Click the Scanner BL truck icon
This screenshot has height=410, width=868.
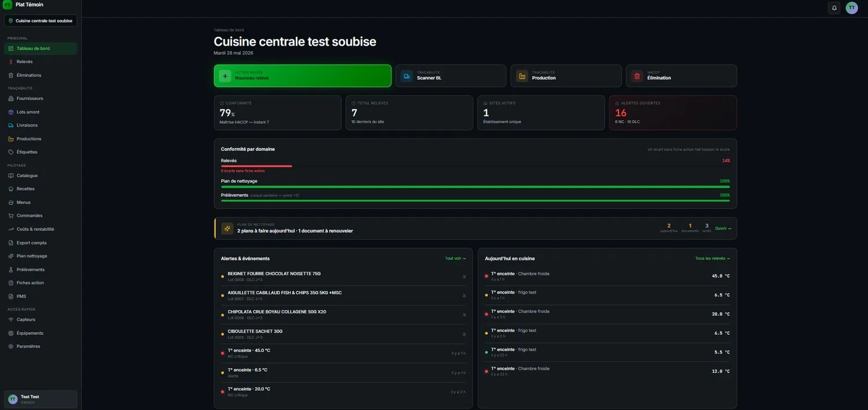point(407,76)
